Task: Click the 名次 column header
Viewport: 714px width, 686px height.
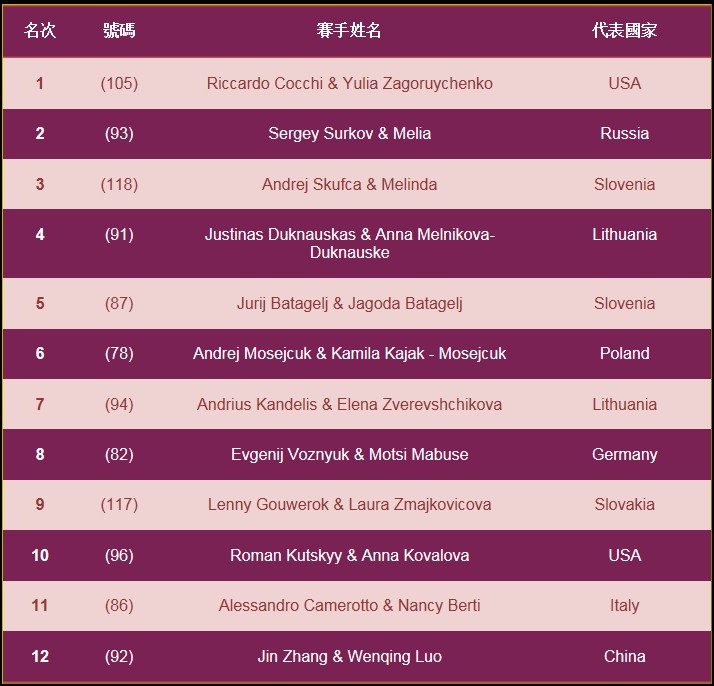Action: 40,30
